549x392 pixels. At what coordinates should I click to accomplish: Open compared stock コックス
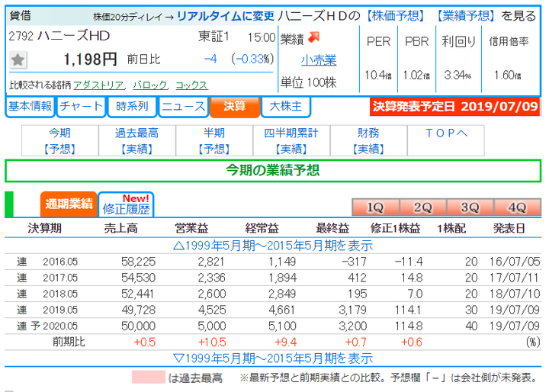click(191, 85)
